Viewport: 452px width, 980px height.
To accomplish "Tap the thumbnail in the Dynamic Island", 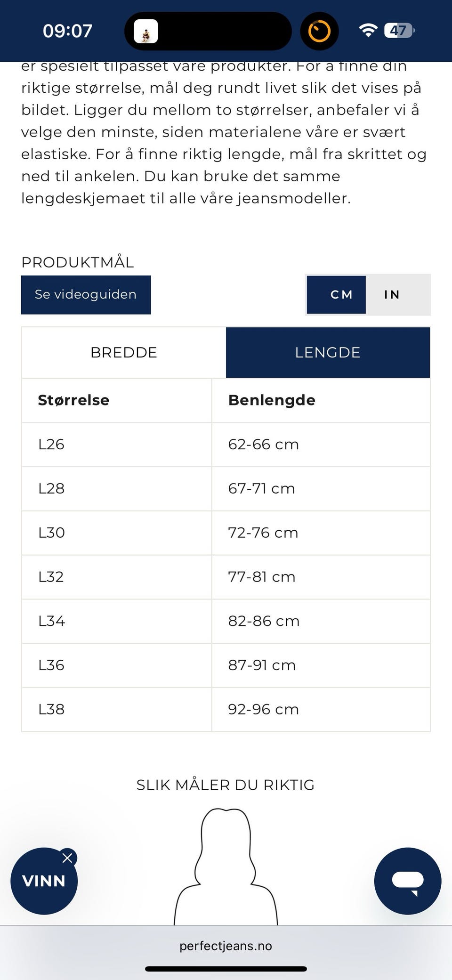I will click(146, 31).
